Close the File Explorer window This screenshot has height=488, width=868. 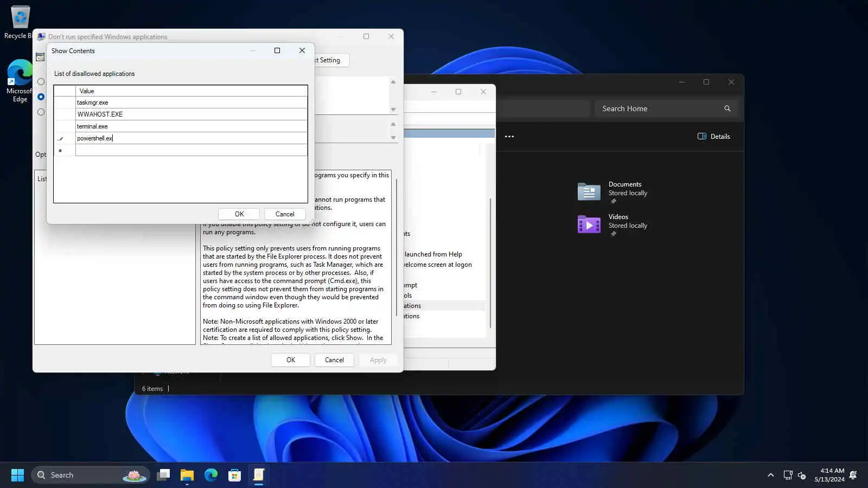pyautogui.click(x=731, y=82)
